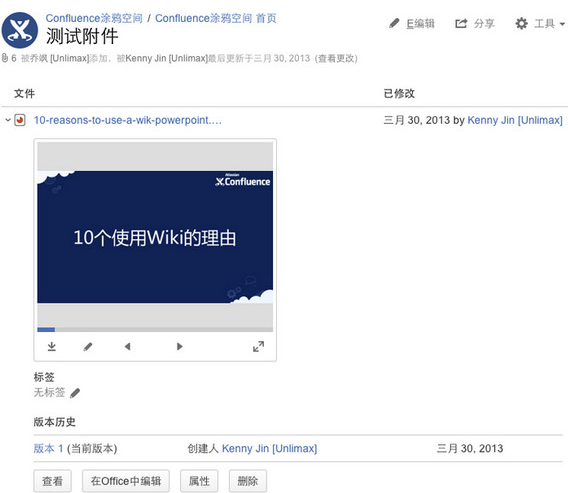568x493 pixels.
Task: Click the pencil edit icon under the slide preview
Action: 88,347
